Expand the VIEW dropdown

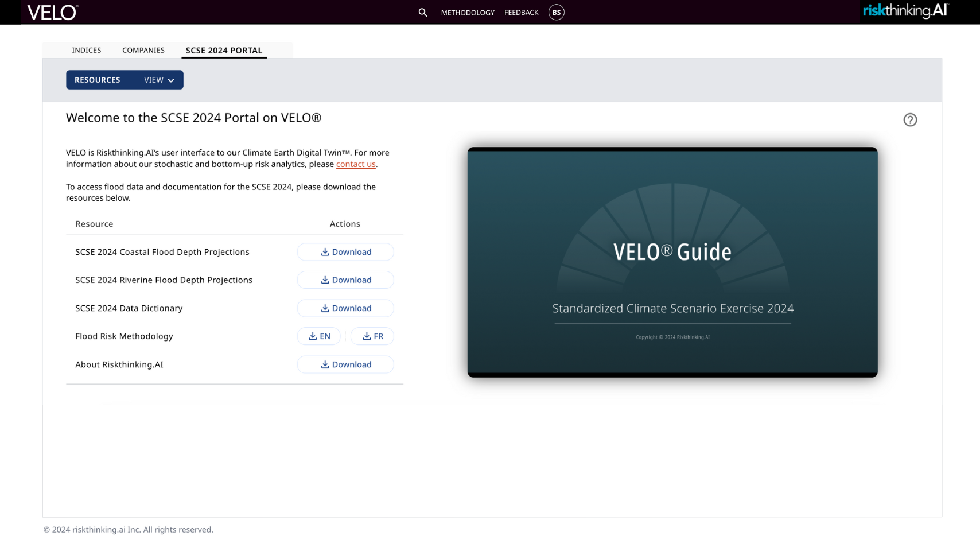tap(159, 80)
